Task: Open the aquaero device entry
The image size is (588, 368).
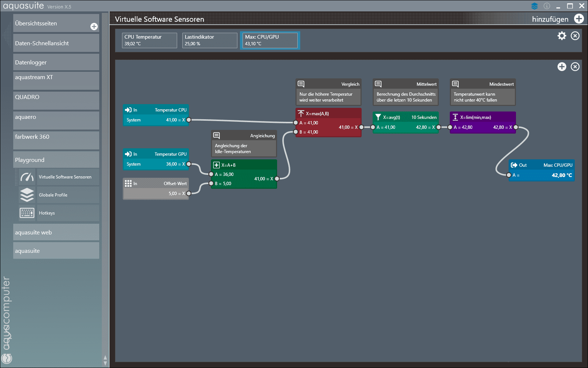Action: pos(56,120)
